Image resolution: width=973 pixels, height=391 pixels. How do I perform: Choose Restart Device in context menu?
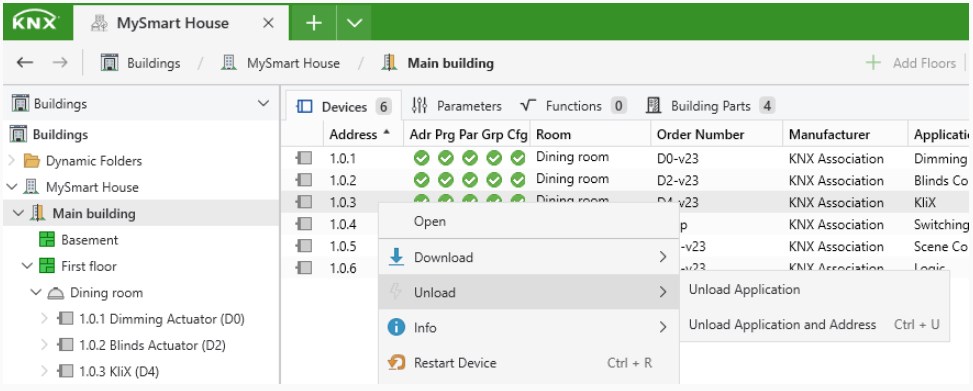coord(529,362)
